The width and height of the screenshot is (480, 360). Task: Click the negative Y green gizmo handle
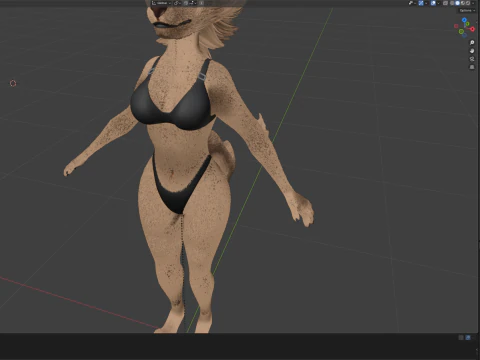(461, 31)
